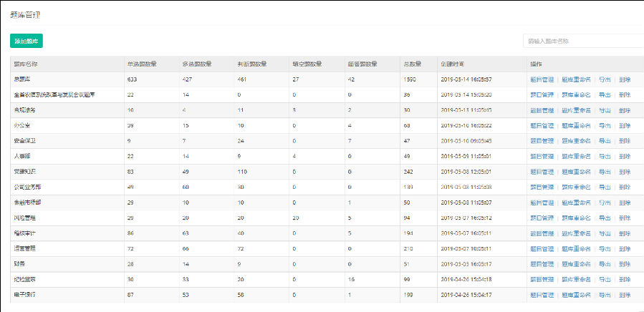Click the 添加题库 button
Image resolution: width=644 pixels, height=312 pixels.
[27, 41]
